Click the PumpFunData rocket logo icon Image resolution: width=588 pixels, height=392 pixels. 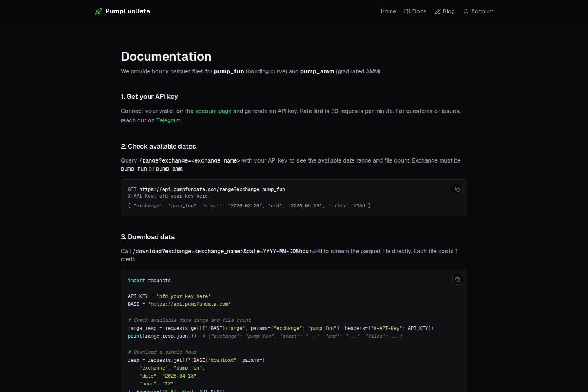tap(98, 11)
